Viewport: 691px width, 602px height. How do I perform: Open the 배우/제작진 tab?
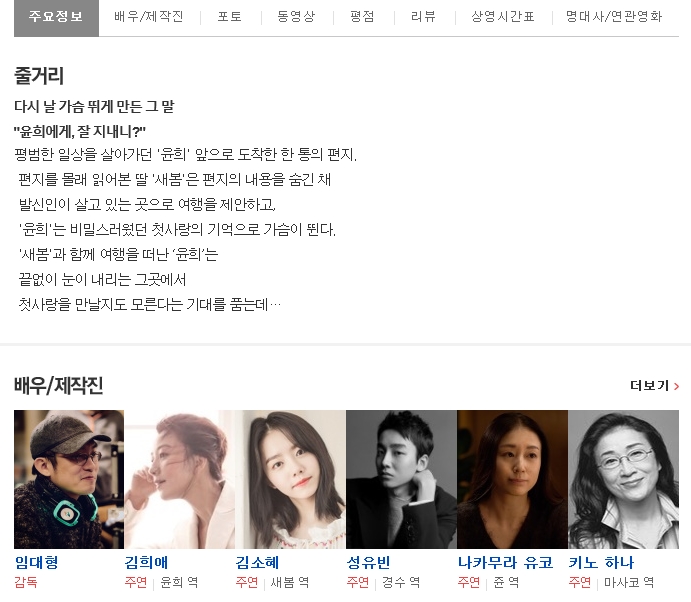[149, 17]
